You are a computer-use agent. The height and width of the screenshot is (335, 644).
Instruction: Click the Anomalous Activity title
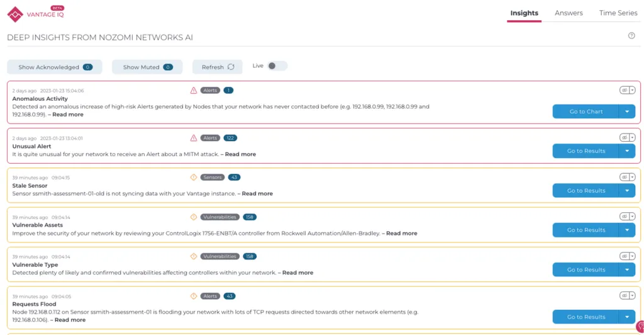(x=40, y=99)
